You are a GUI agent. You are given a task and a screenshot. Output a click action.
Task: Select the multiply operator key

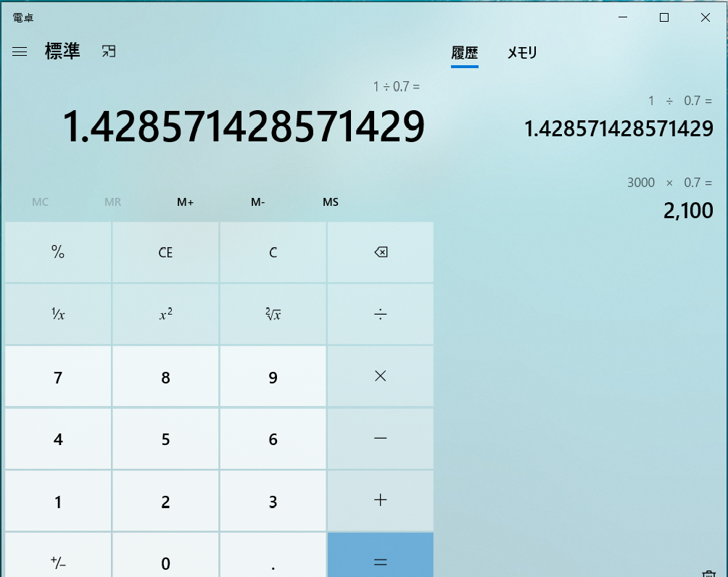381,376
